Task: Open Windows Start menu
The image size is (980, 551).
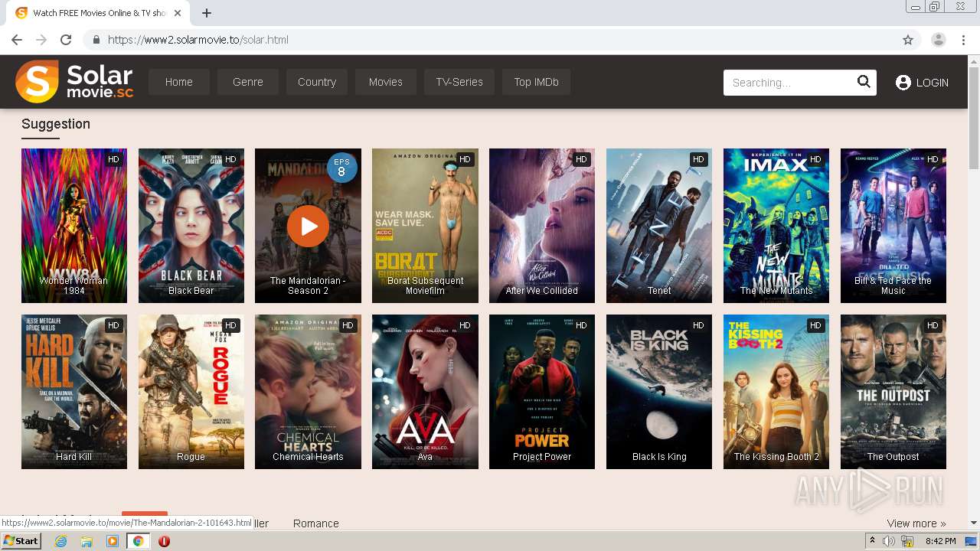Action: tap(21, 541)
